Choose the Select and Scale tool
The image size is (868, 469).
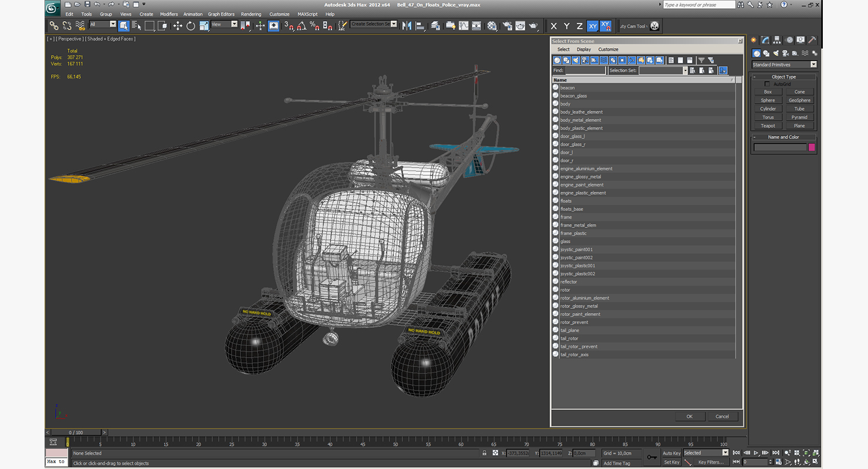tap(204, 26)
